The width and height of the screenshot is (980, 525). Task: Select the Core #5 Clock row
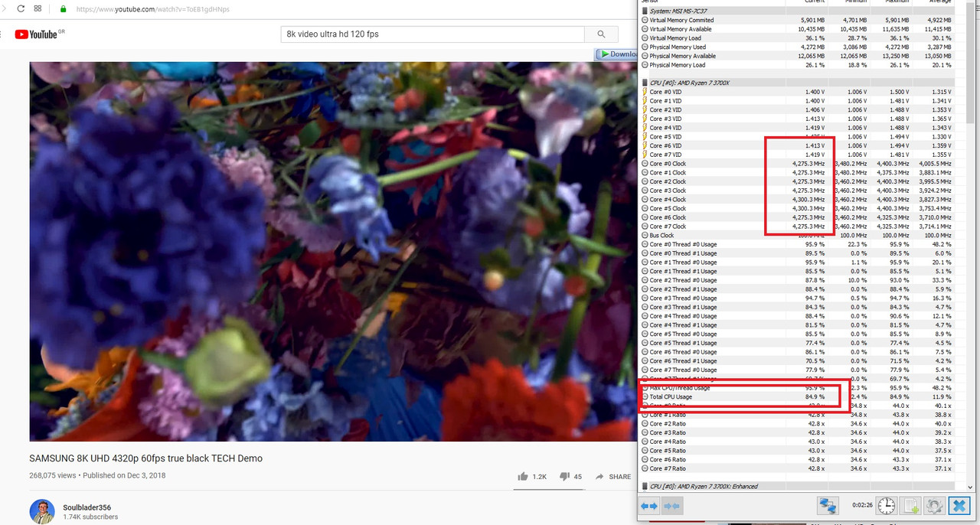point(797,209)
